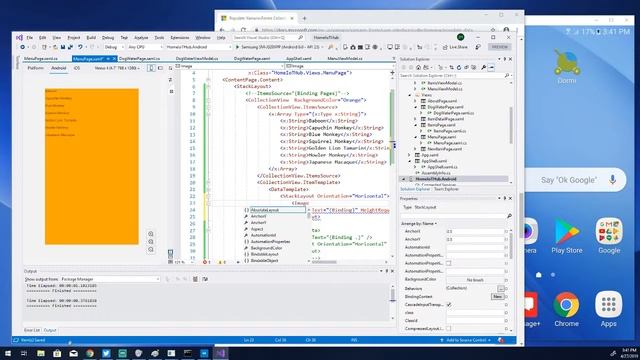Click Add to Source Control in status bar

(x=466, y=340)
